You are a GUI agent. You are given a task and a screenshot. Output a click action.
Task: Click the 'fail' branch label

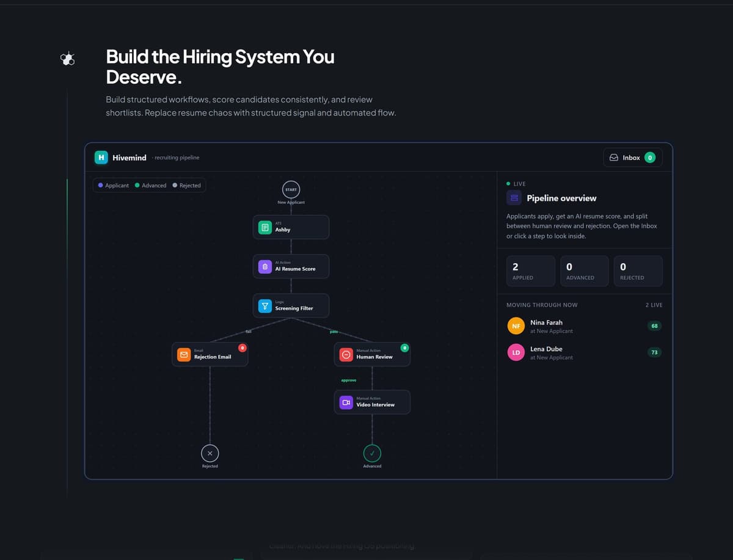tap(249, 332)
